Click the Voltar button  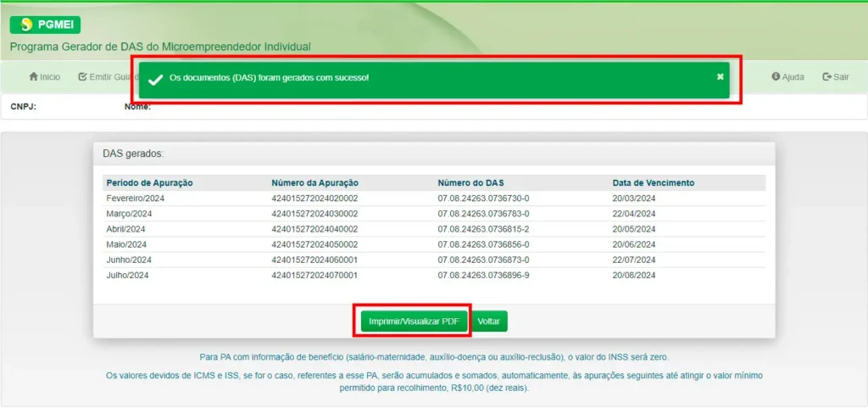pos(488,322)
